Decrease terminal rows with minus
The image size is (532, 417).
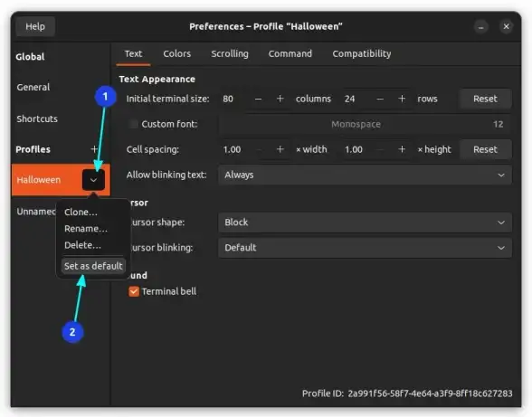(x=380, y=100)
